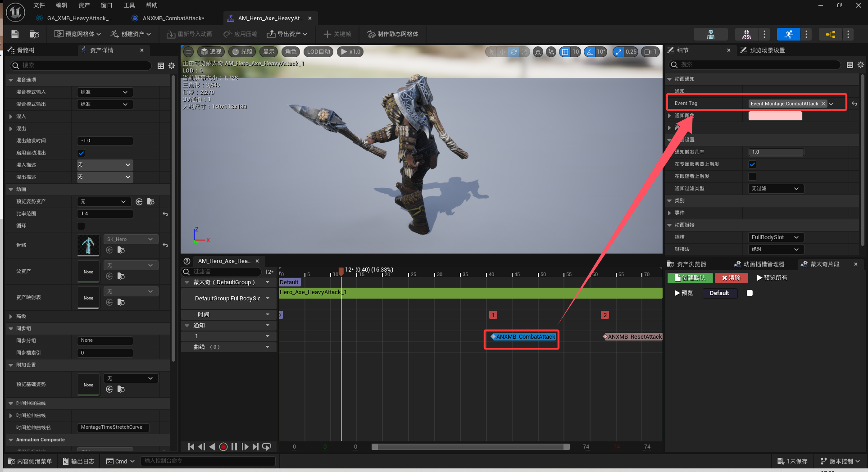Screen dimensions: 868x472
Task: Expand the Blend In section
Action: click(11, 117)
